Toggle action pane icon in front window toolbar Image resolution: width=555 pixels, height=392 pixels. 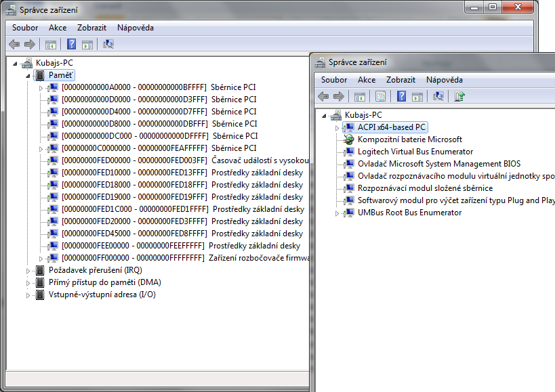(417, 96)
